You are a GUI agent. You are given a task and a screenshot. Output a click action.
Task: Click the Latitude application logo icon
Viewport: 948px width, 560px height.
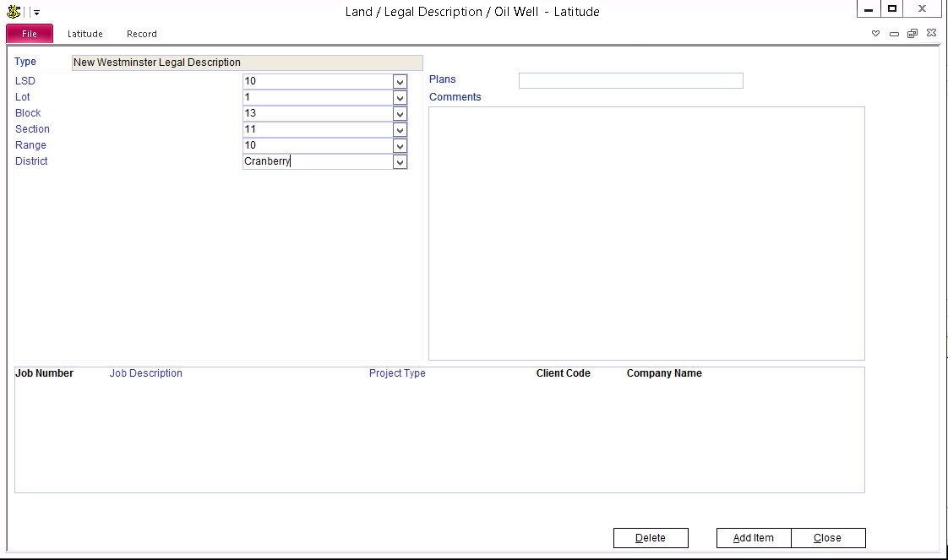tap(14, 12)
